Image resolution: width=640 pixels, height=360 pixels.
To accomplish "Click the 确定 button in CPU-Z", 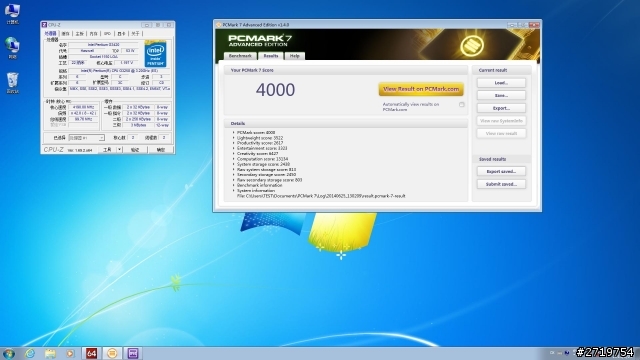I will tap(161, 150).
